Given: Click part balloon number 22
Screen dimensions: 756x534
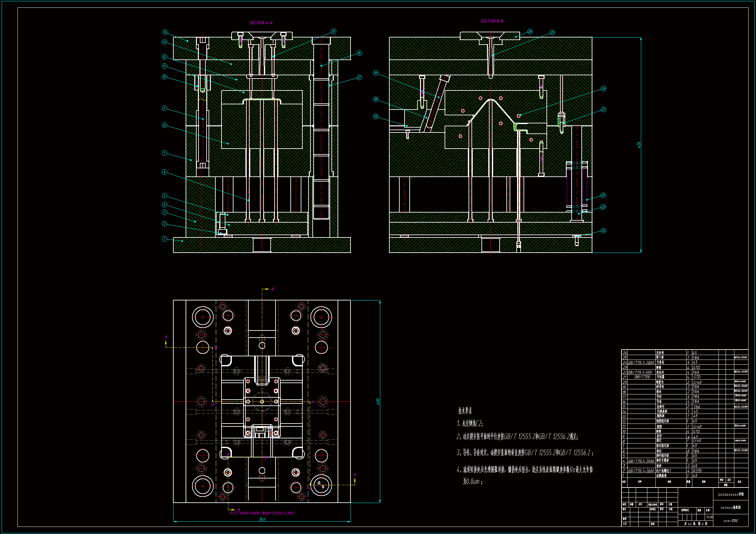Looking at the screenshot, I should click(603, 195).
